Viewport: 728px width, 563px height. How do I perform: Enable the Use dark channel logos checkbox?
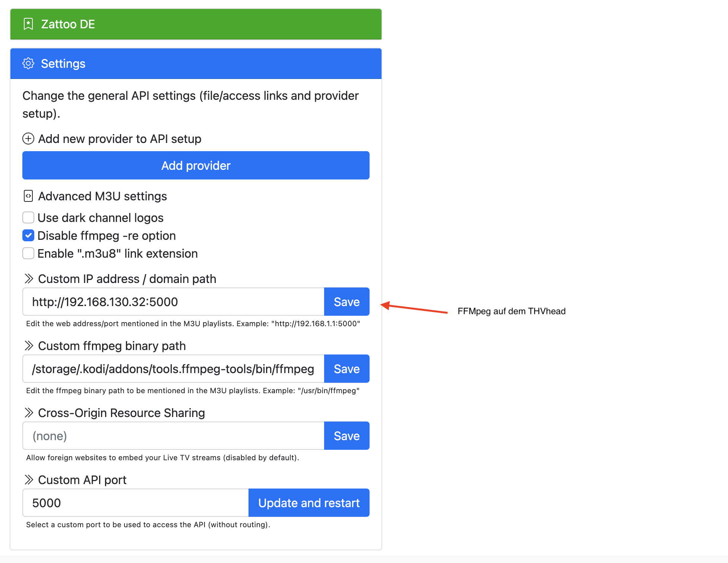(28, 217)
